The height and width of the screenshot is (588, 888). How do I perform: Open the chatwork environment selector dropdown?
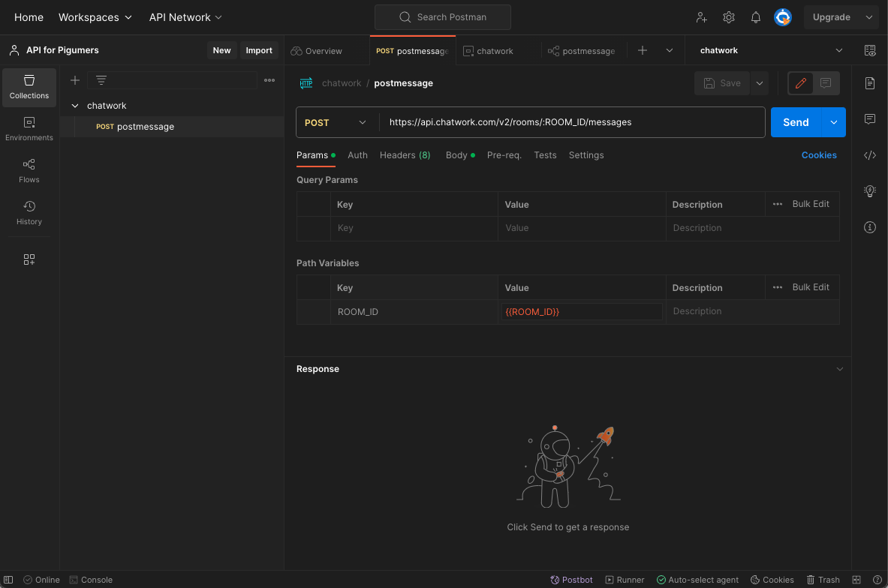coord(770,50)
